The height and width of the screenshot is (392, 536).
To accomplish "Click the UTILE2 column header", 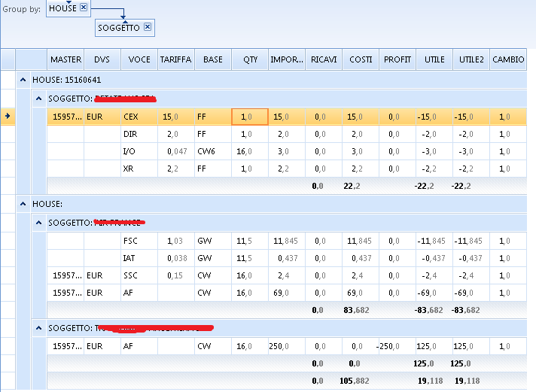I will 471,59.
